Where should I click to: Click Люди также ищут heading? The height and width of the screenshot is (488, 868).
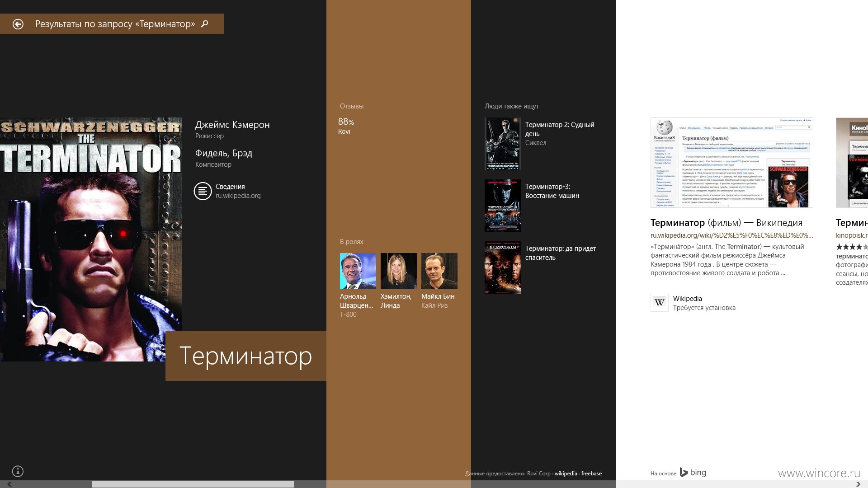coord(512,106)
